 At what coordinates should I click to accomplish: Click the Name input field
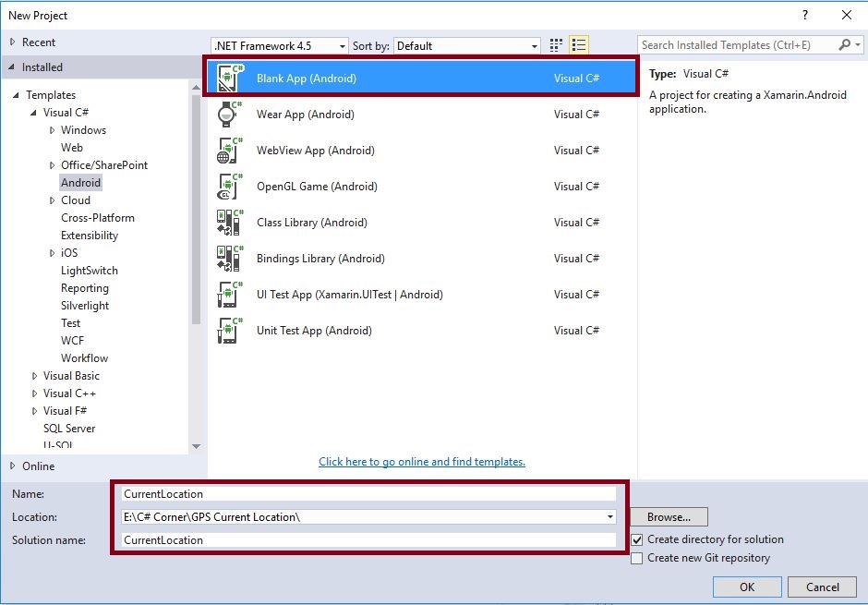368,494
